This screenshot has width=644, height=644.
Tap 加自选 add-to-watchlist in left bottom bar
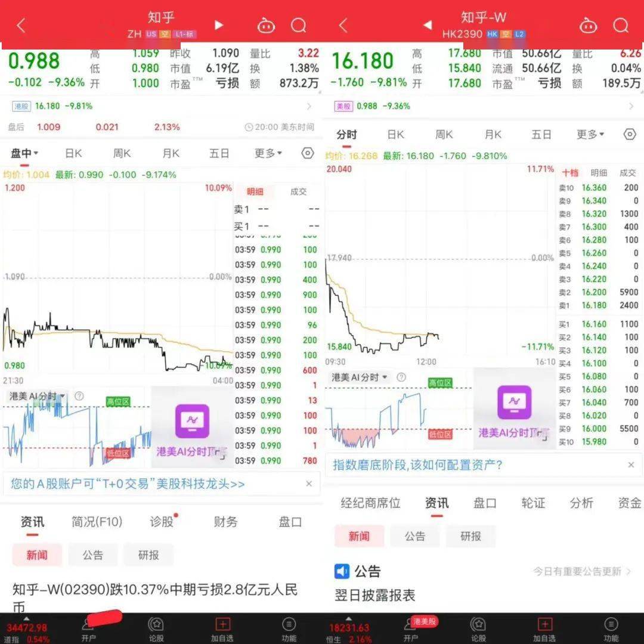(x=222, y=628)
